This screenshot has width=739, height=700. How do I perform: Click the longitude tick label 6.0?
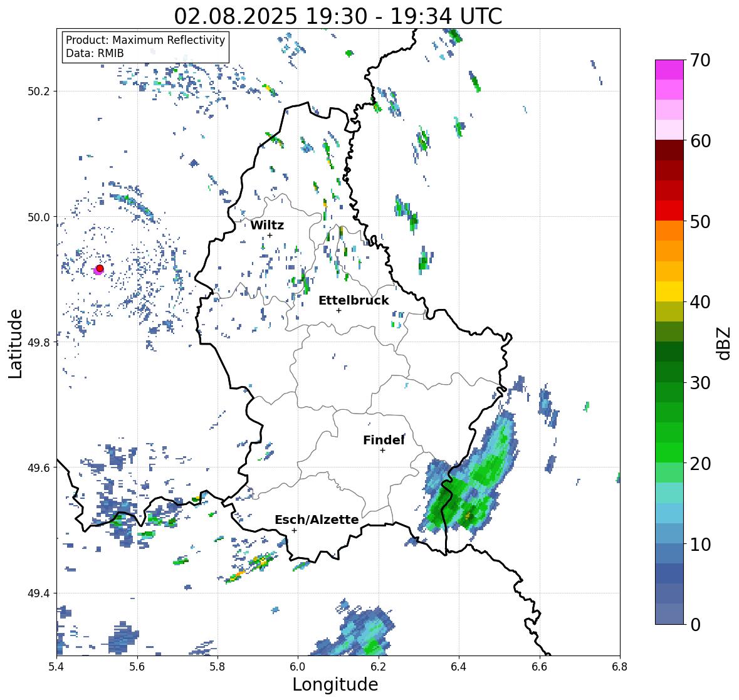(298, 667)
